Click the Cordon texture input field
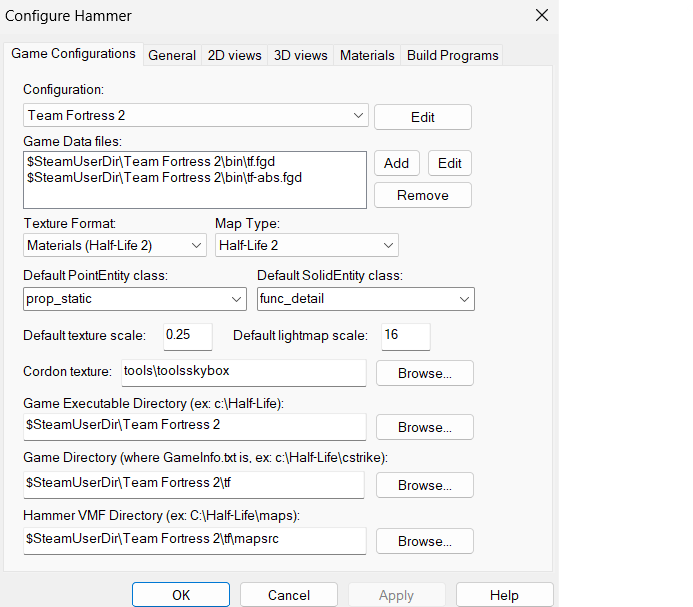The height and width of the screenshot is (607, 693). pos(244,372)
